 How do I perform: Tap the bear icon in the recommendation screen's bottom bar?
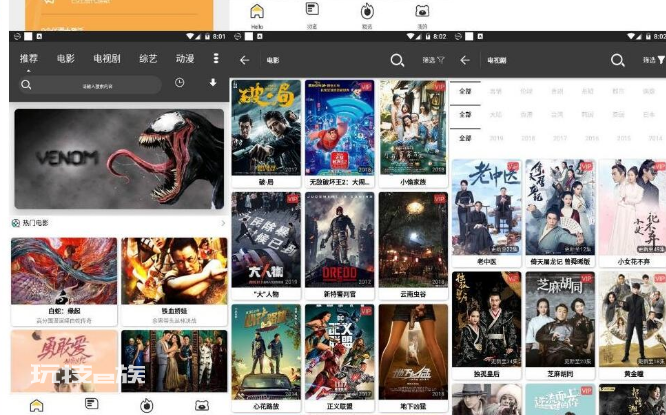point(202,405)
